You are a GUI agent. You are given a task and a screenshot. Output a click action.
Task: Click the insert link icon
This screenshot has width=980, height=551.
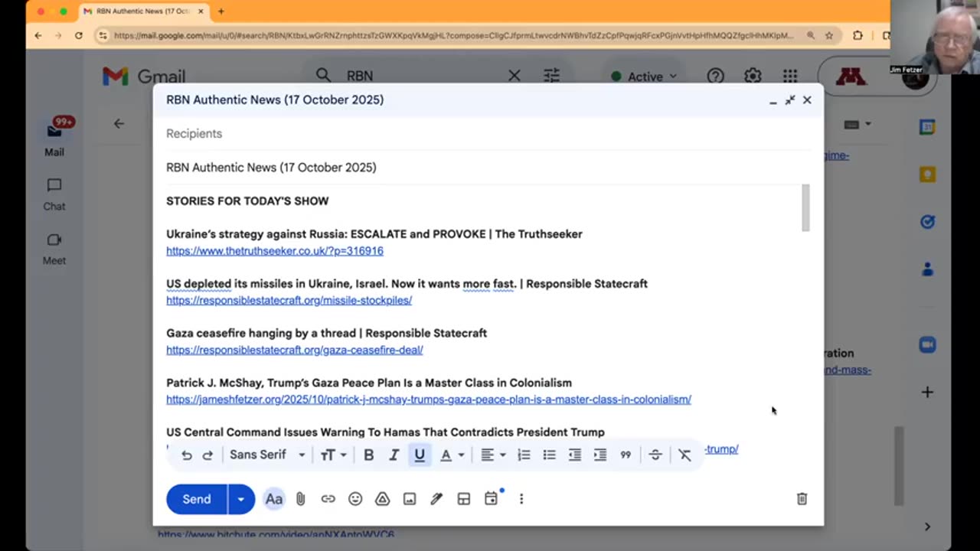tap(328, 499)
